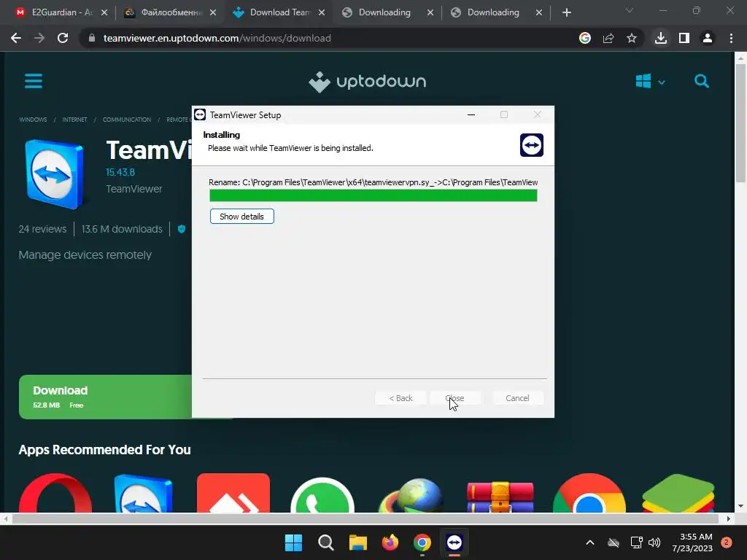Image resolution: width=747 pixels, height=560 pixels.
Task: Toggle the Chrome side panel
Action: (x=684, y=38)
